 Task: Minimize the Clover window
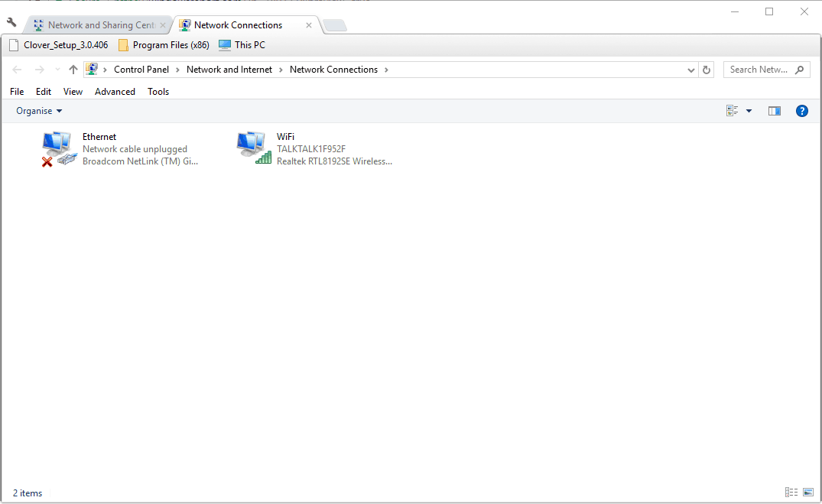tap(735, 11)
